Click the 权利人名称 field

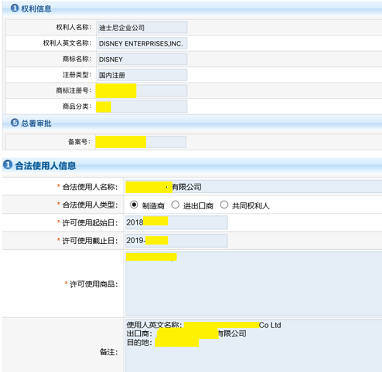(x=142, y=27)
